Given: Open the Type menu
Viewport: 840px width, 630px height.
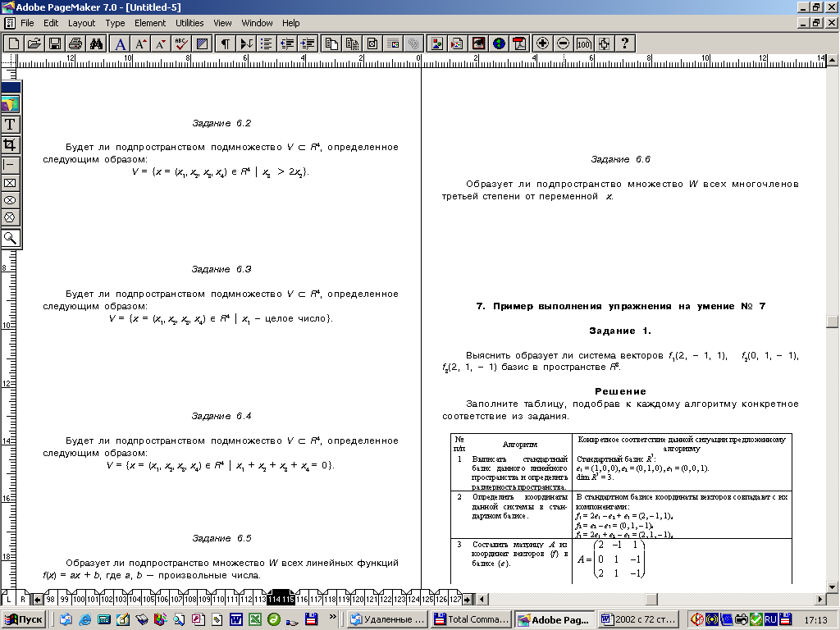Looking at the screenshot, I should [115, 23].
